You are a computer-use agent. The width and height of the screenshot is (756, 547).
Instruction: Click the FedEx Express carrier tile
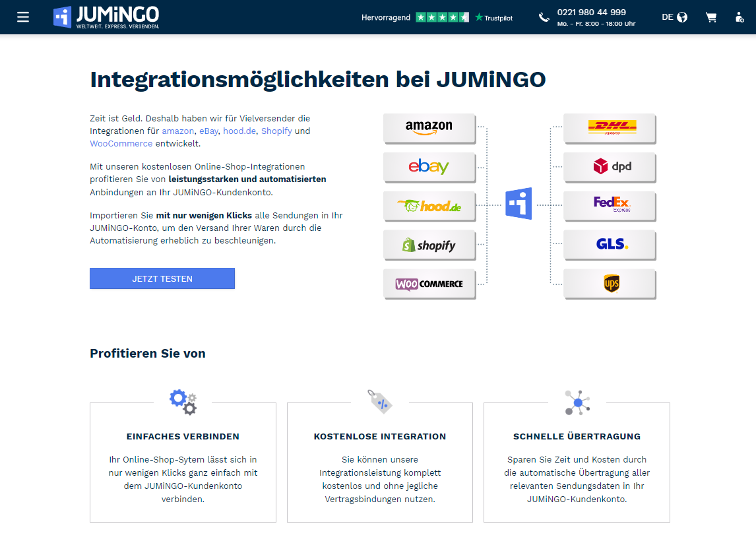tap(610, 206)
